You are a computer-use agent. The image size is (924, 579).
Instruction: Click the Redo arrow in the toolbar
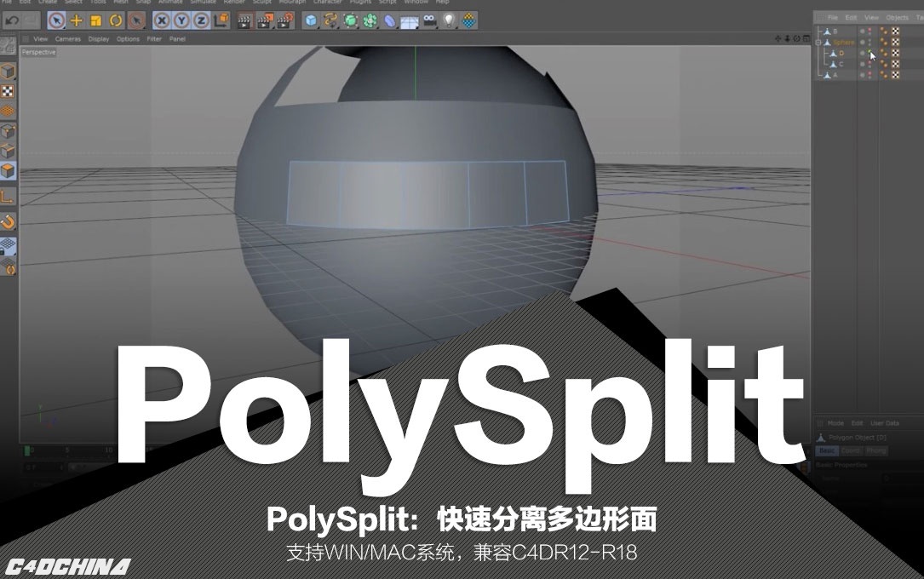[30, 20]
